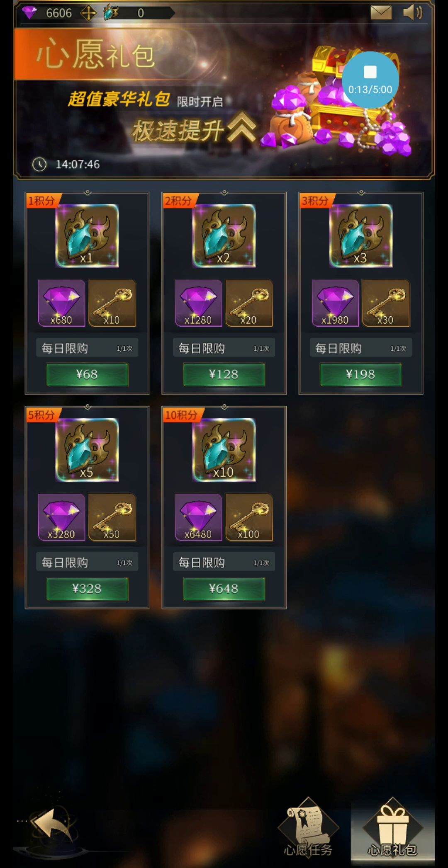Tap the plus icon to add gems
Screen dimensions: 448x868
click(88, 13)
